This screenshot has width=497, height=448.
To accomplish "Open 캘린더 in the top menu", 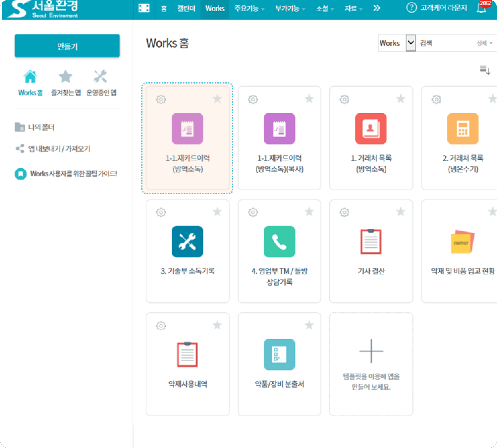I will (186, 8).
